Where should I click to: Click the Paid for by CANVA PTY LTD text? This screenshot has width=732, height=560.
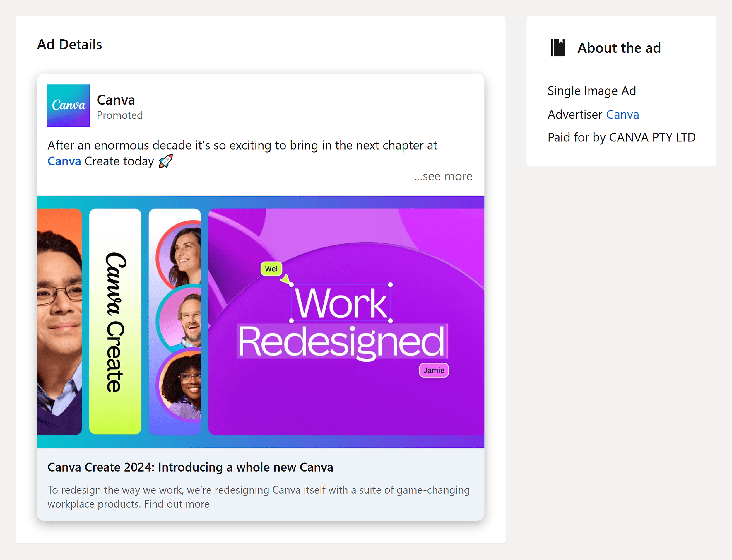621,137
